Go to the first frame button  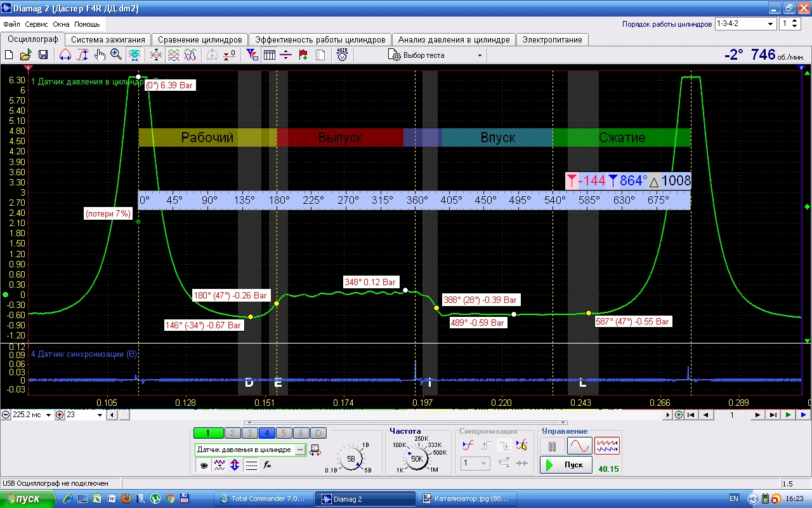coord(691,415)
